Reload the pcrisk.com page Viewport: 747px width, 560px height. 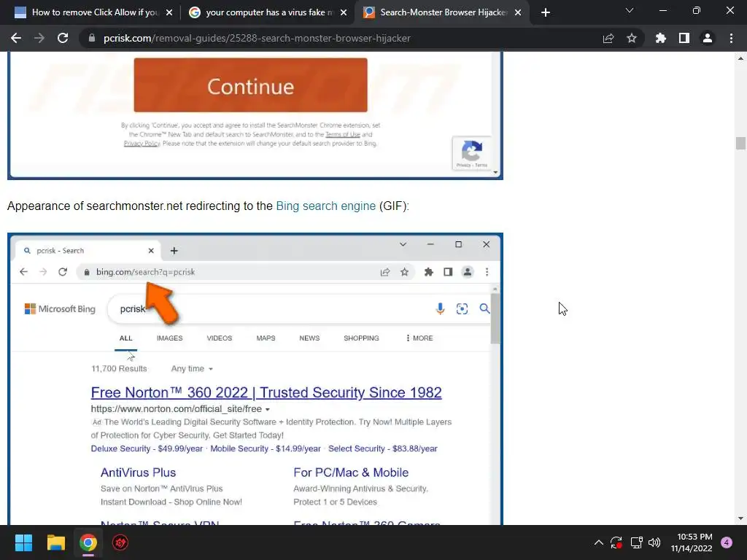(x=63, y=38)
